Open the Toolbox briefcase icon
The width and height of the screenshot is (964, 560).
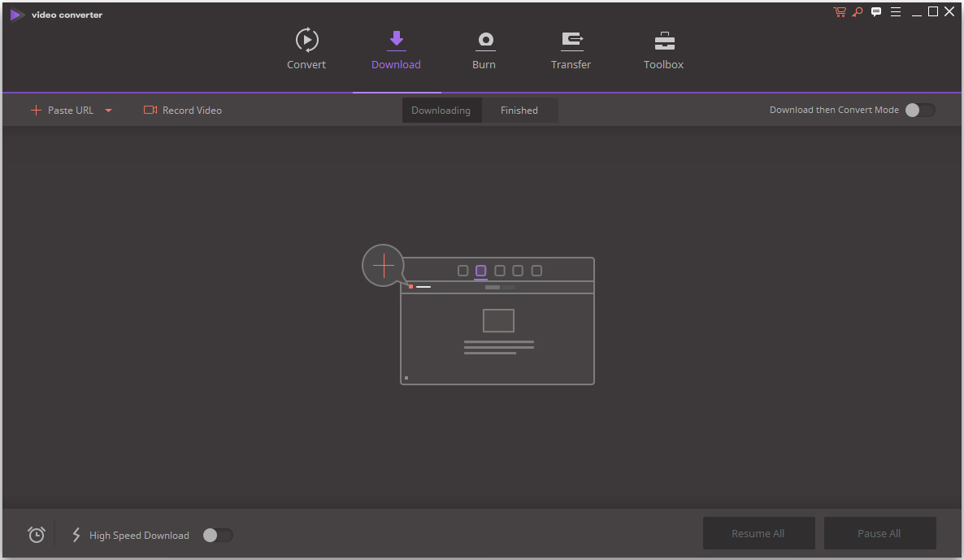tap(665, 41)
